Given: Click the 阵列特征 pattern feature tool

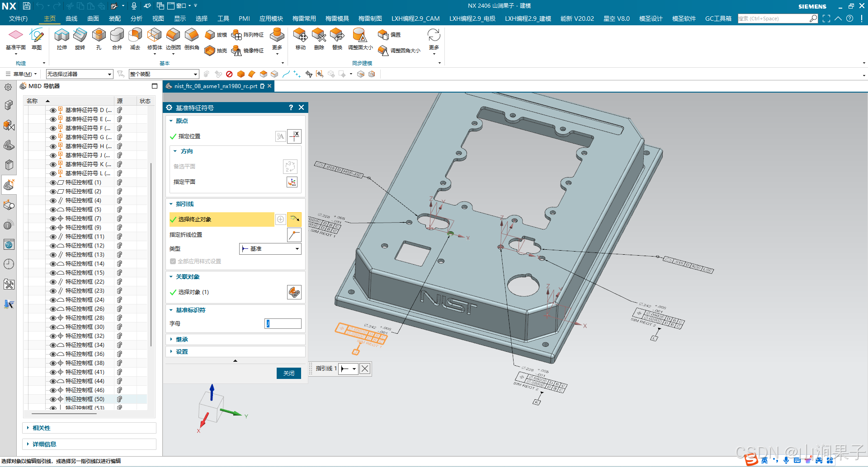Looking at the screenshot, I should 247,35.
